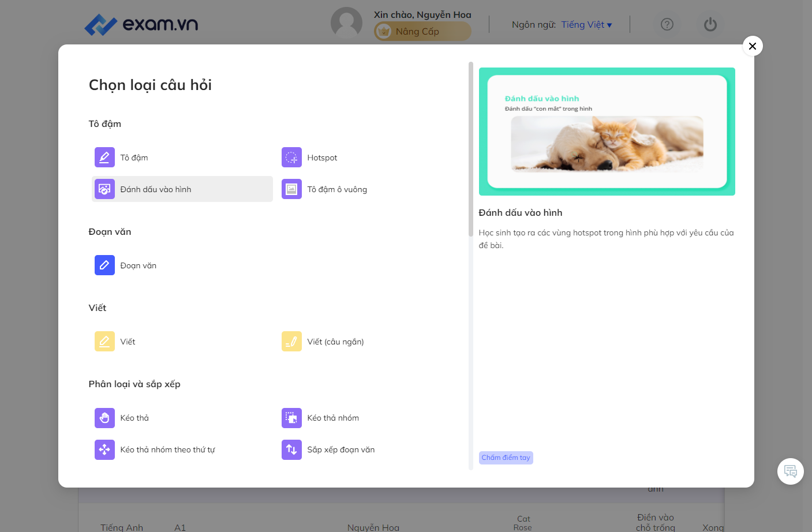Click the Kéo thả option label

coord(134,418)
